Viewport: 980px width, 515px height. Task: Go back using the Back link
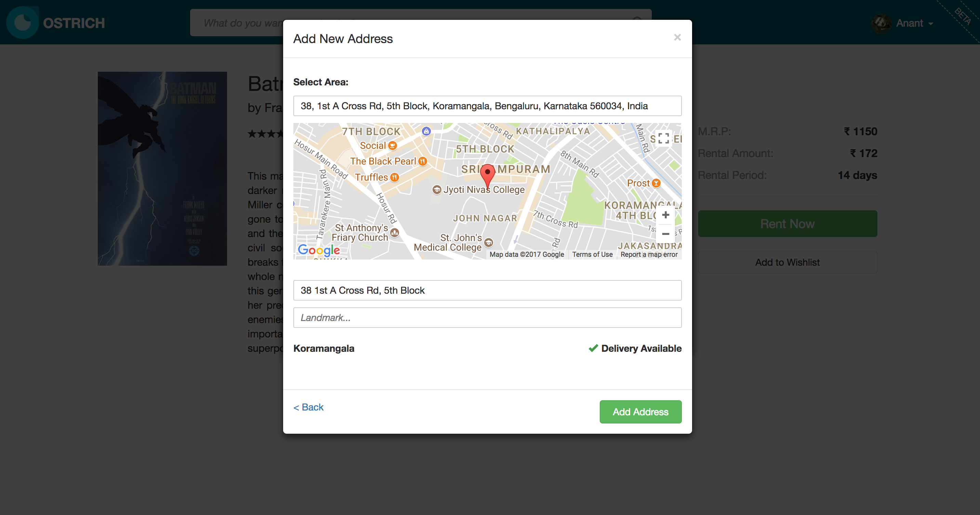point(308,407)
